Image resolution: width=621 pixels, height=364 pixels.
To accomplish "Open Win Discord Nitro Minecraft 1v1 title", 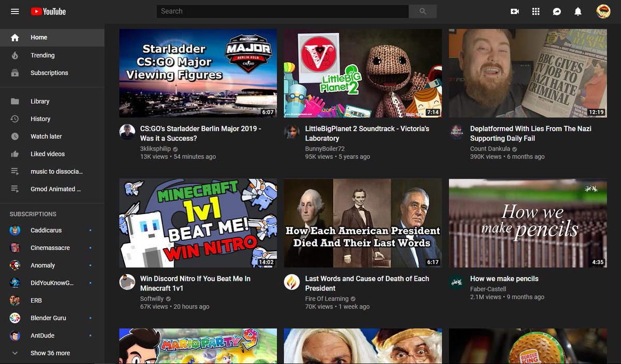I will click(x=195, y=283).
